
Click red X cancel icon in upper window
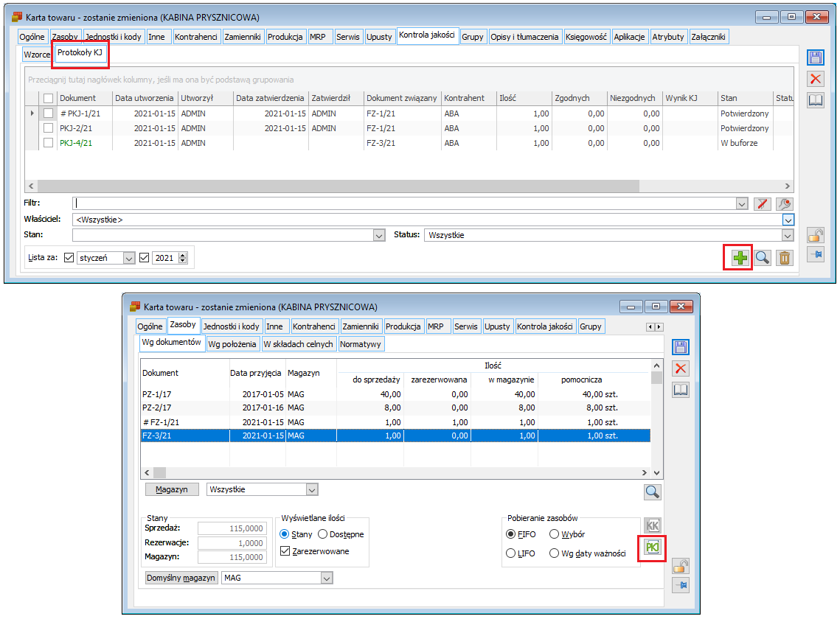click(816, 79)
